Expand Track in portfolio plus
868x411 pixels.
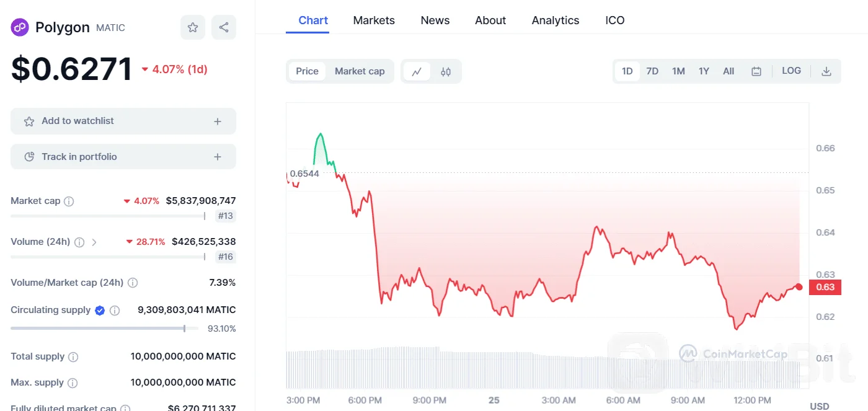click(218, 157)
